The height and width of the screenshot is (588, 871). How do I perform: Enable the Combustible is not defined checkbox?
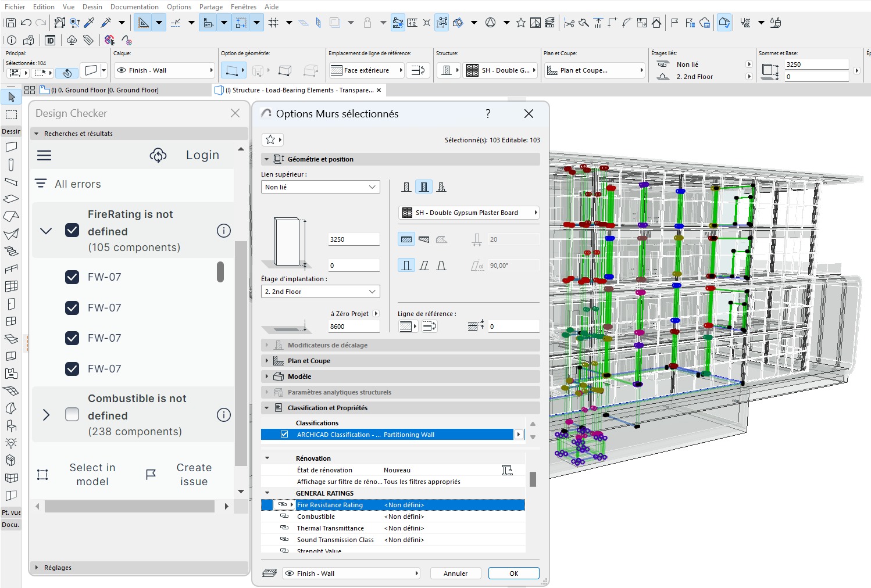[x=72, y=414]
